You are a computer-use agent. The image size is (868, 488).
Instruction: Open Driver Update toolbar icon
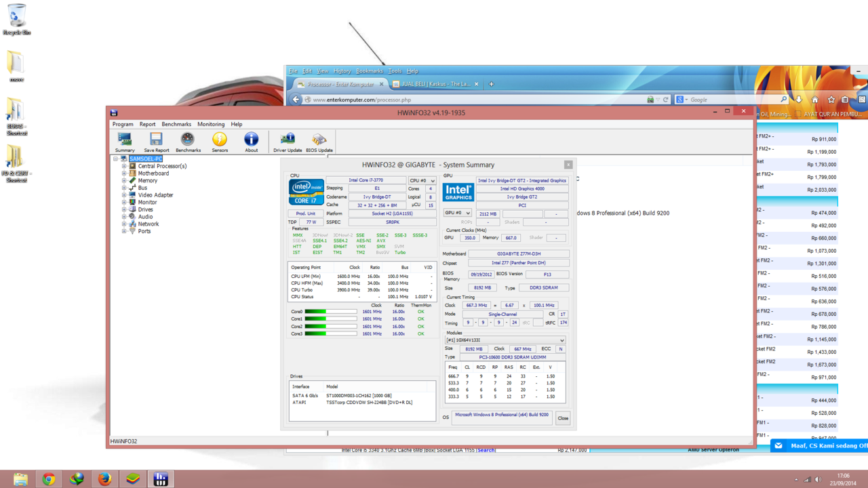click(x=288, y=139)
